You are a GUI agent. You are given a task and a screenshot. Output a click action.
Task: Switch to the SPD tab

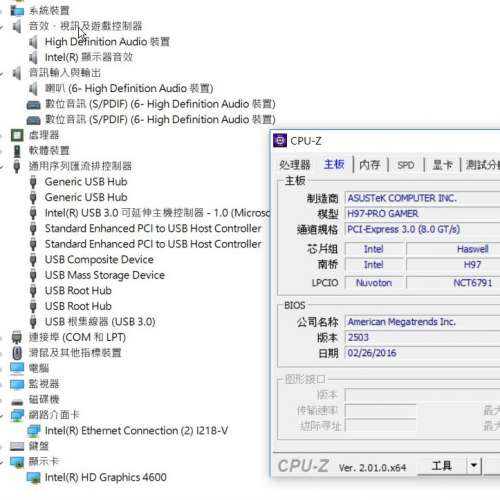pos(406,165)
